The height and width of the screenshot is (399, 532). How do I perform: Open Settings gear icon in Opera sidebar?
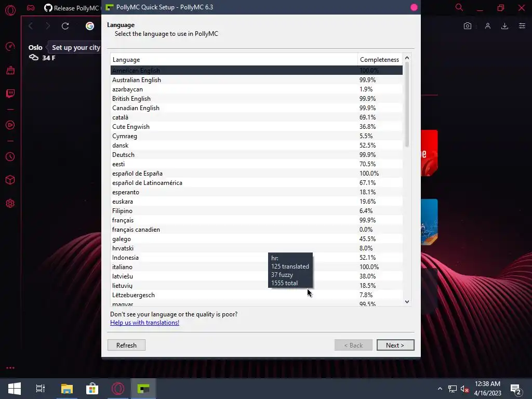(10, 204)
